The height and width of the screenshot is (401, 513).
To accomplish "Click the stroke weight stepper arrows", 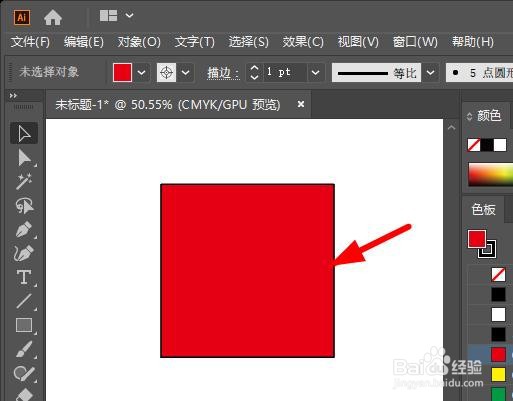I will [254, 72].
